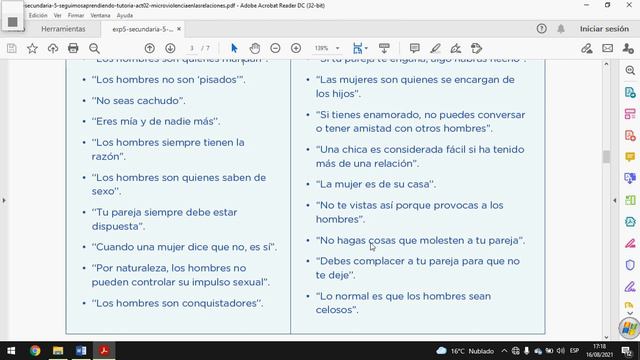Viewport: 640px width, 360px height.
Task: Click the scroll down arrow
Action: pyautogui.click(x=606, y=337)
